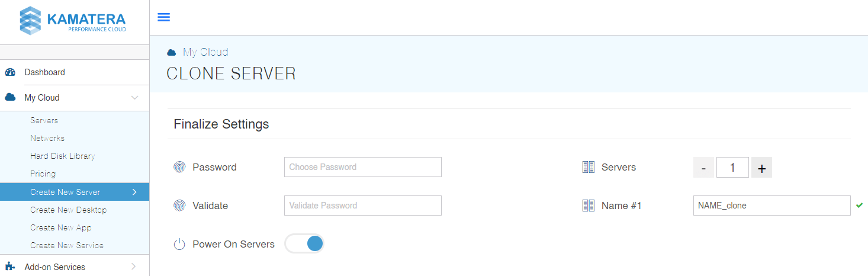Click the fingerprint icon beside Password
This screenshot has height=276, width=868.
coord(179,167)
